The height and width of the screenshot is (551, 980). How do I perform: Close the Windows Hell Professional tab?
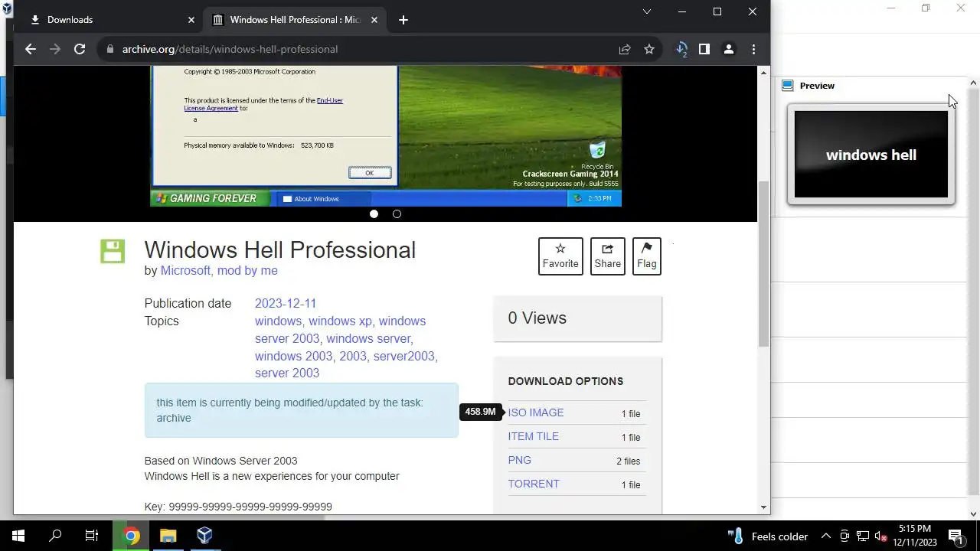tap(374, 20)
